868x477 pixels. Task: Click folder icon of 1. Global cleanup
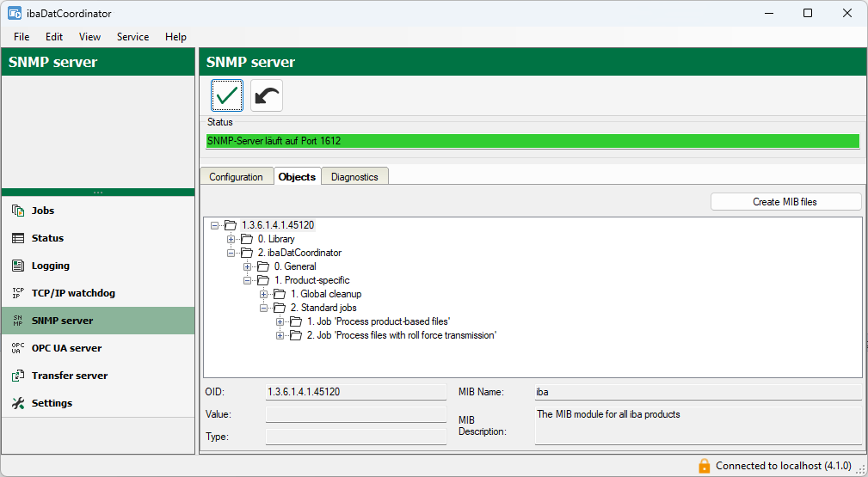pyautogui.click(x=280, y=294)
